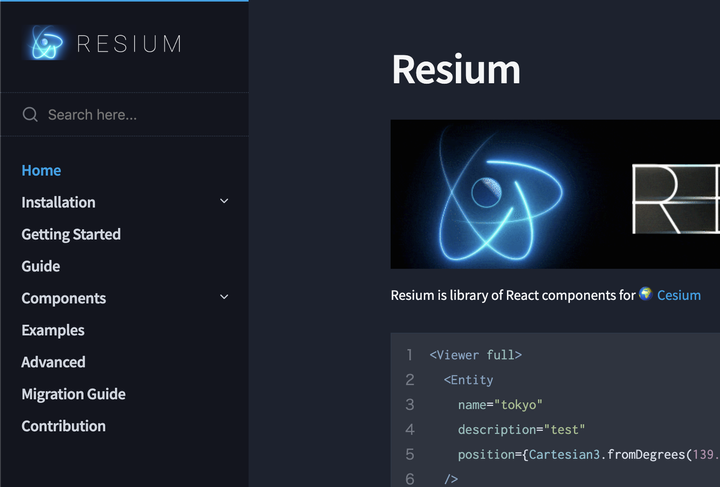Click the RESIUM wordmark in the sidebar

coord(129,44)
